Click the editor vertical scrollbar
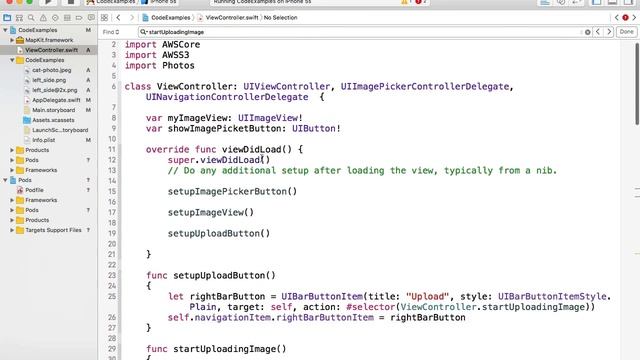640x360 pixels. (637, 84)
